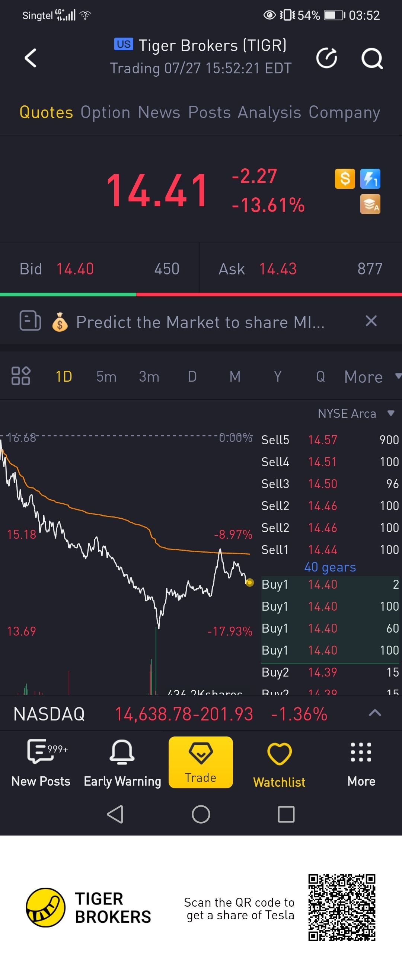This screenshot has height=980, width=402.
Task: Expand the NASDAQ index bar chevron
Action: [374, 713]
